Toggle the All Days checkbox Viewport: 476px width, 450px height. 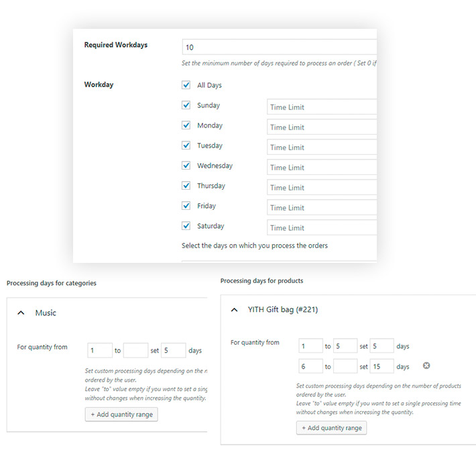186,85
